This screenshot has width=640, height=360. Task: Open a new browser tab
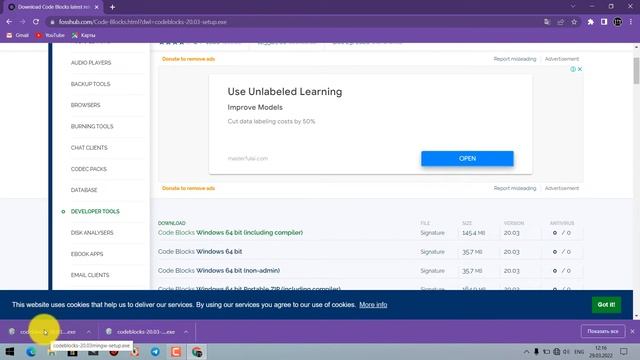[112, 7]
